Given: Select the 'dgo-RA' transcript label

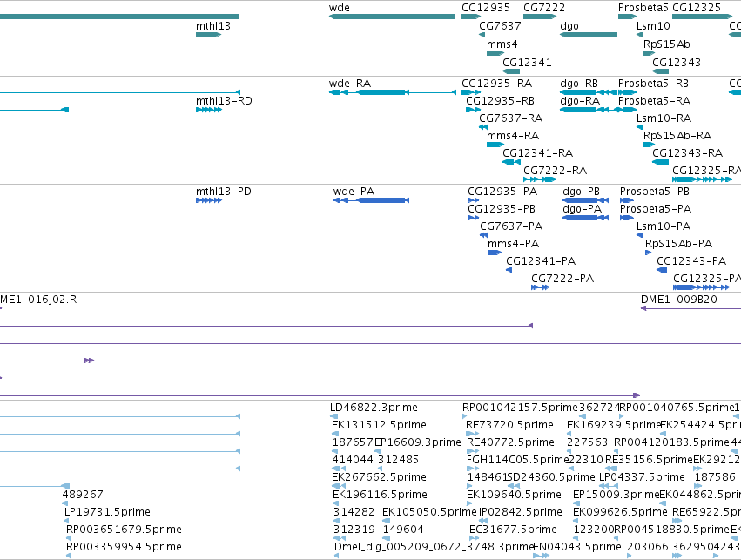Looking at the screenshot, I should coord(580,101).
